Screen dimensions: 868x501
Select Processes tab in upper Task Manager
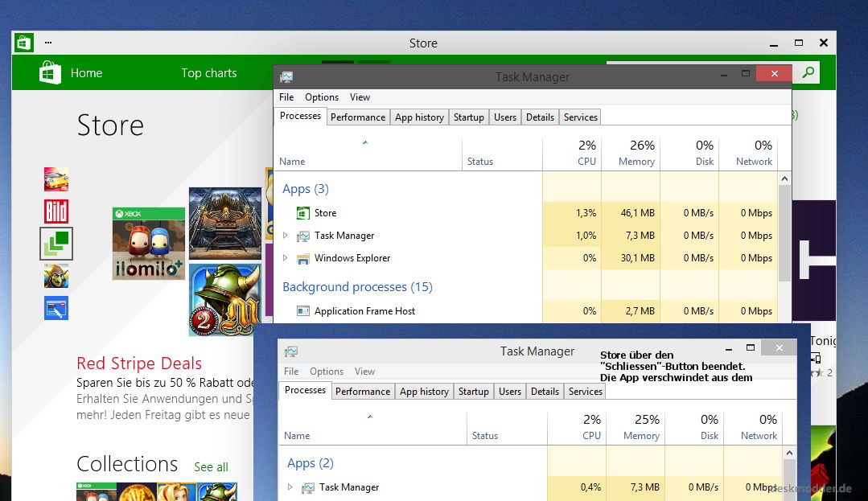point(300,117)
